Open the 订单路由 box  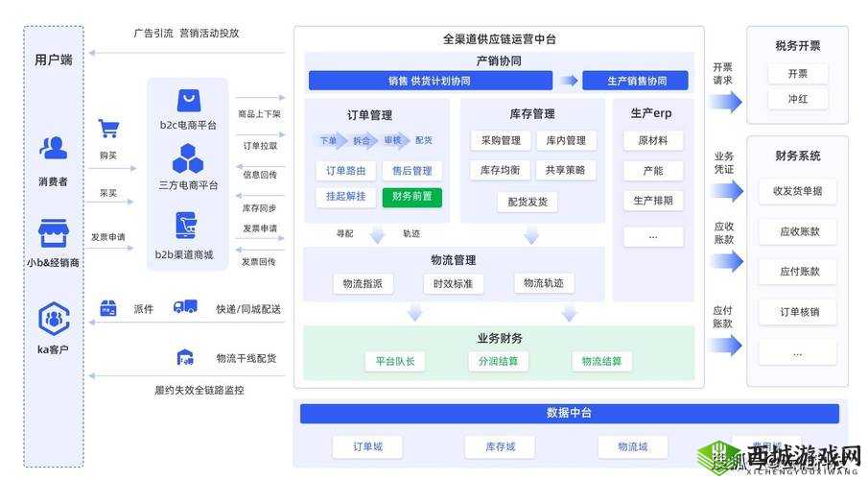[346, 171]
